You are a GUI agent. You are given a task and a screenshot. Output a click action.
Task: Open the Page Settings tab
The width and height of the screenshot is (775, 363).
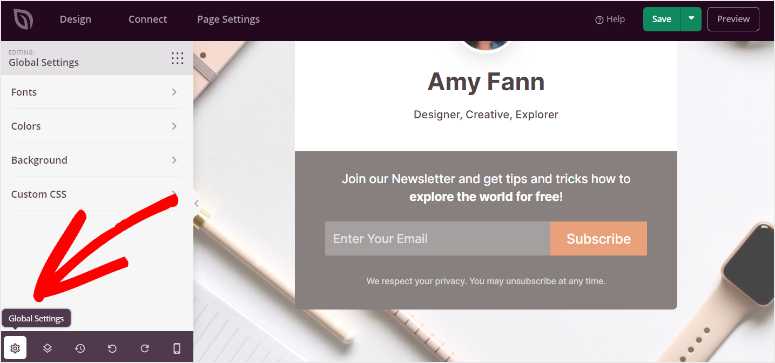click(228, 19)
